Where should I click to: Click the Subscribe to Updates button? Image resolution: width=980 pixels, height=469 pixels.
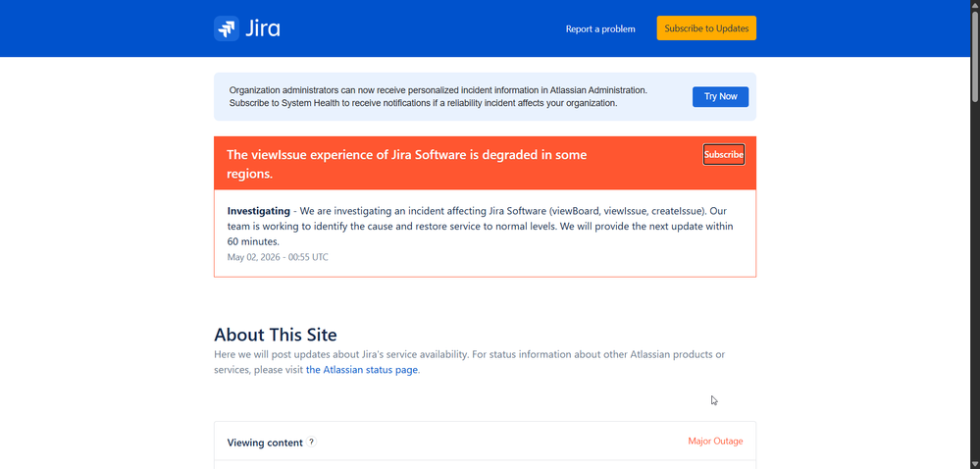[706, 28]
